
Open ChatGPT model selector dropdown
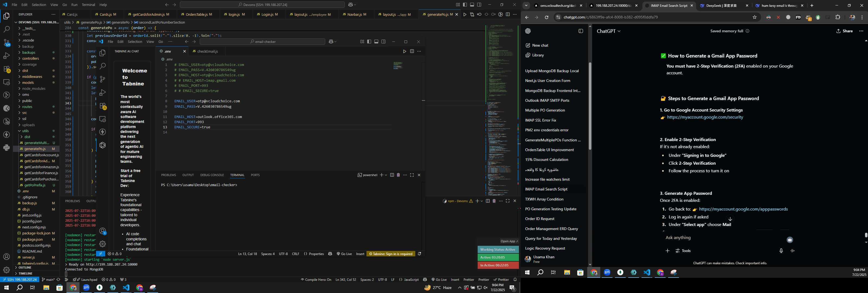(608, 31)
